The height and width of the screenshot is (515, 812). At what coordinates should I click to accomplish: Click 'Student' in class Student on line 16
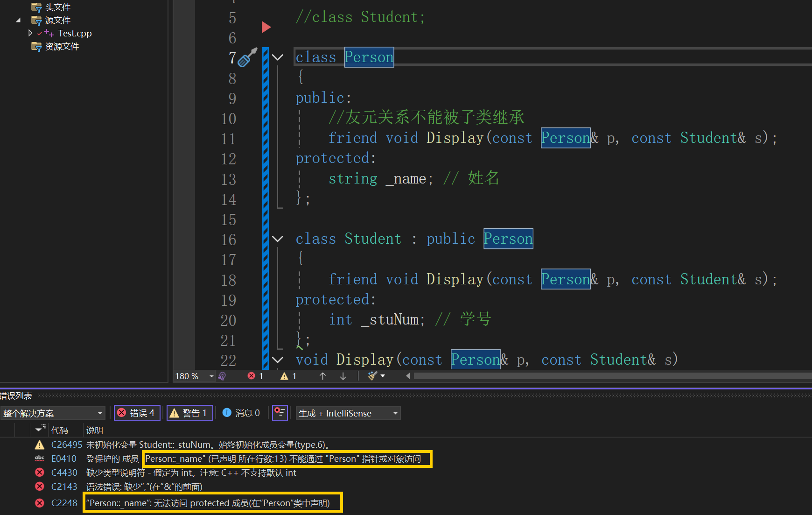click(373, 239)
